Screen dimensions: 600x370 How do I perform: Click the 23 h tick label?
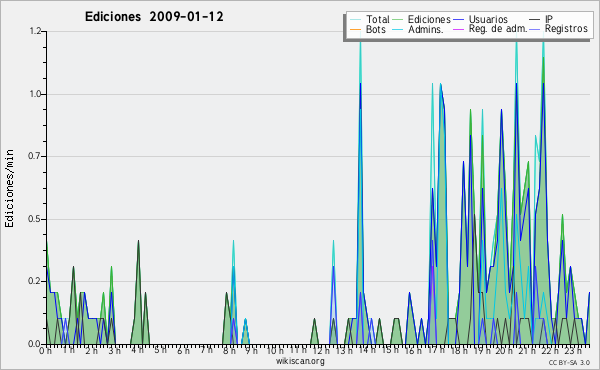[x=574, y=351]
